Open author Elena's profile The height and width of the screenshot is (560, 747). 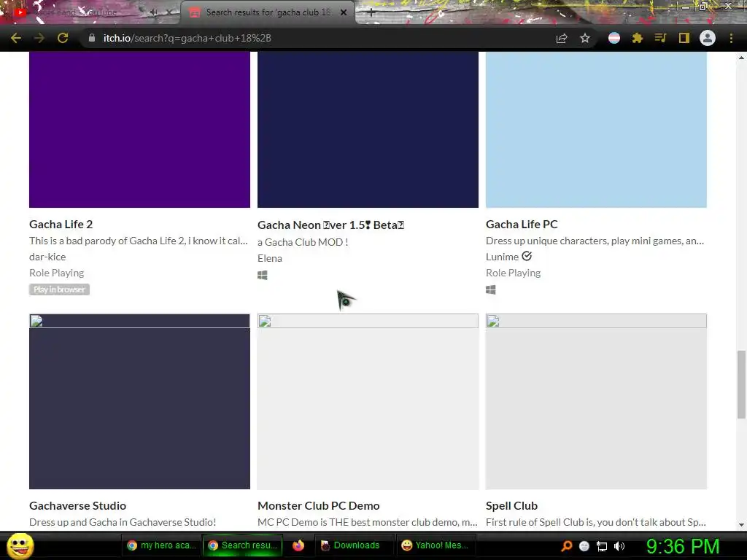(270, 258)
